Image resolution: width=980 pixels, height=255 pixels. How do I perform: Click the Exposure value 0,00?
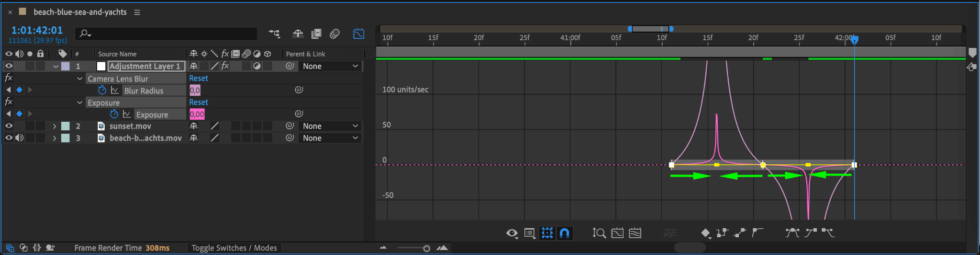[x=197, y=114]
